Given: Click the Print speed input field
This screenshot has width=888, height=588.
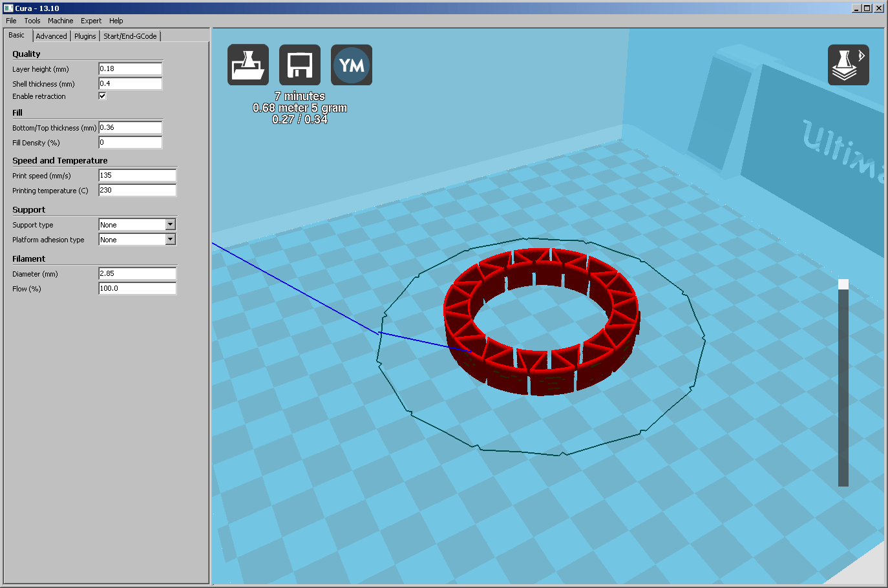Looking at the screenshot, I should 137,175.
